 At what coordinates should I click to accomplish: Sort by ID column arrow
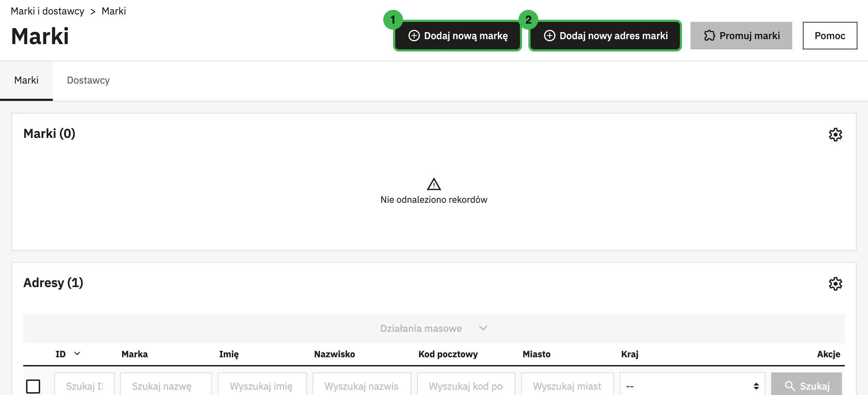[x=77, y=354]
